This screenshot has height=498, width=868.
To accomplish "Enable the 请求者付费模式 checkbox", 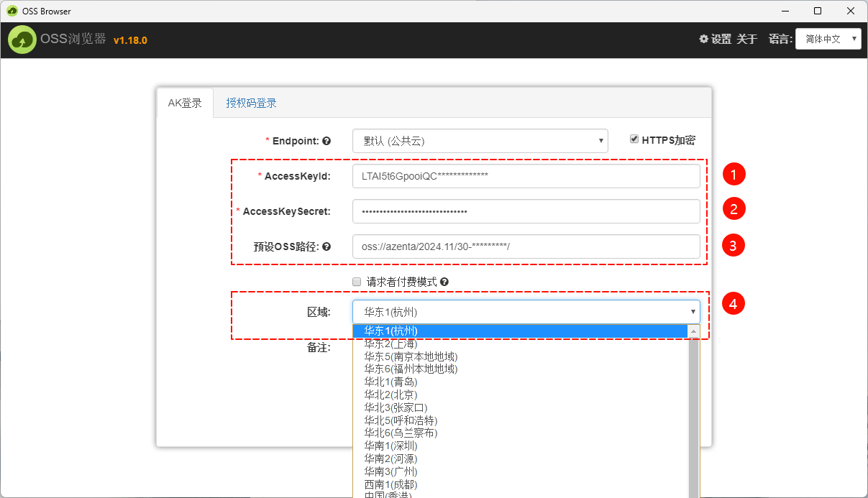I will [357, 282].
